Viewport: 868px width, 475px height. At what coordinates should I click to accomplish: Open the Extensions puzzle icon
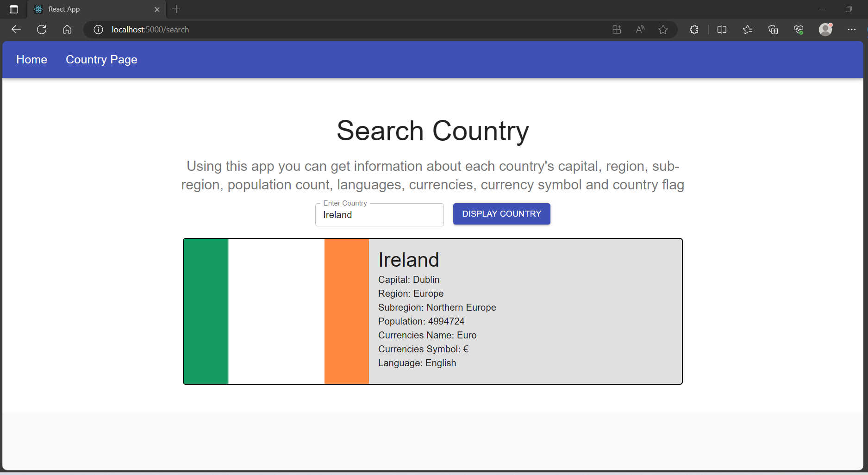(693, 29)
